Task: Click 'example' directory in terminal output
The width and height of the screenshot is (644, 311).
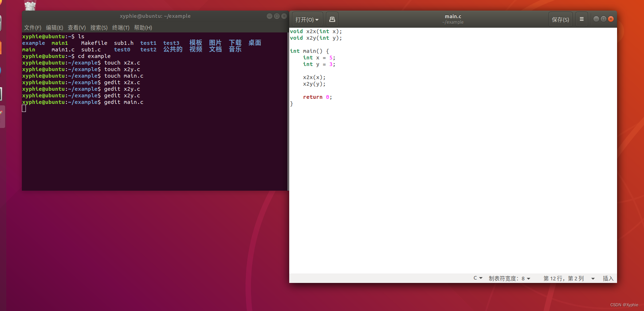Action: click(x=34, y=43)
